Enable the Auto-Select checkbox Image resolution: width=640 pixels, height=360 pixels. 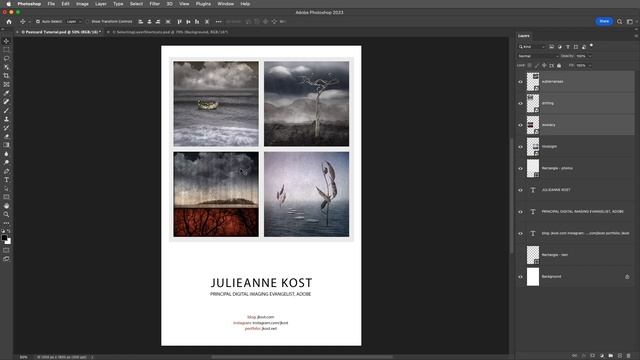click(38, 22)
